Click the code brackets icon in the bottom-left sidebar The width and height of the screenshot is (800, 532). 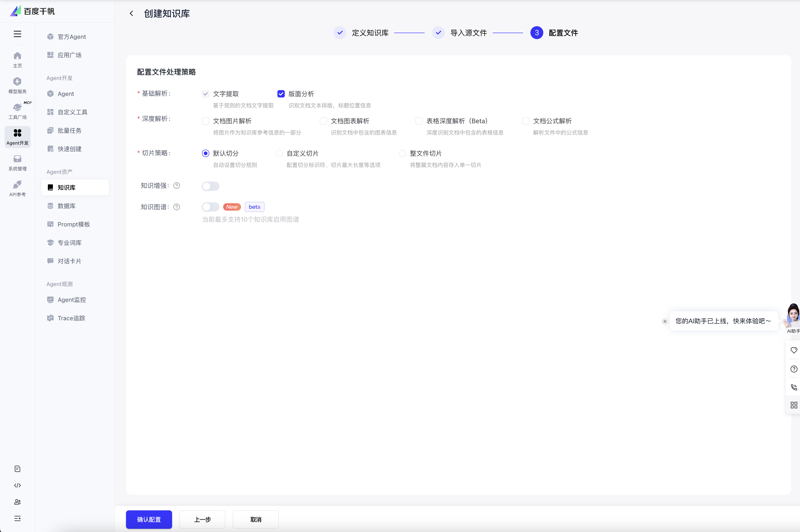[x=17, y=486]
